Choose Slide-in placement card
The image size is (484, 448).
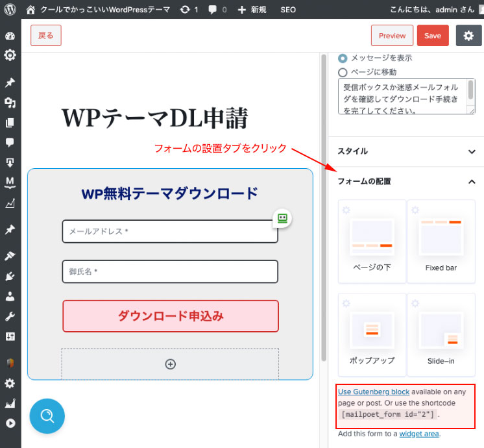pos(441,334)
